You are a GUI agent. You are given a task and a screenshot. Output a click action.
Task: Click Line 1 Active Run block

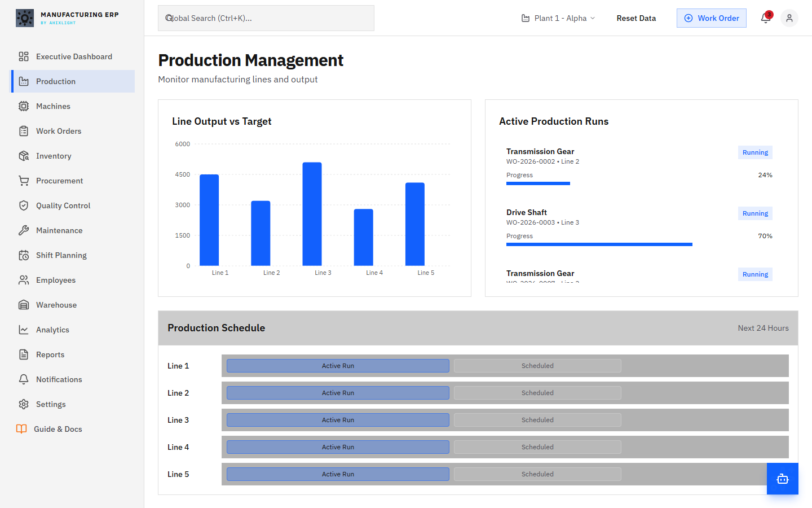coord(338,366)
